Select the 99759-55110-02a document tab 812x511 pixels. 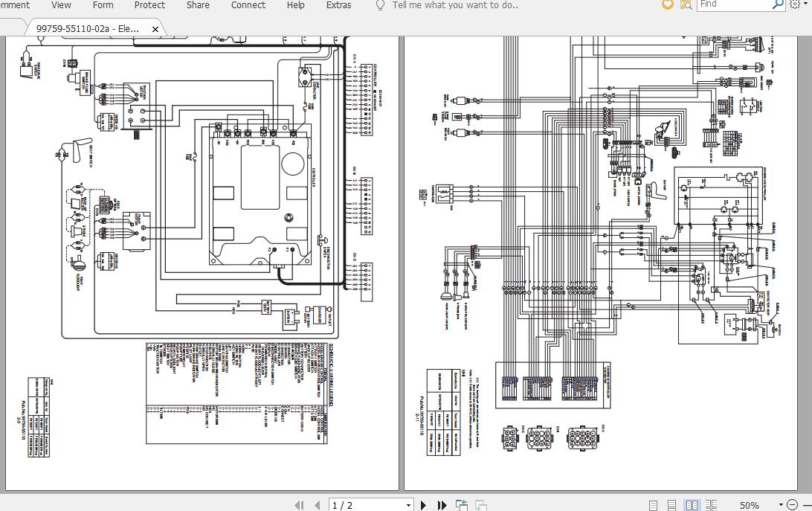tap(87, 29)
